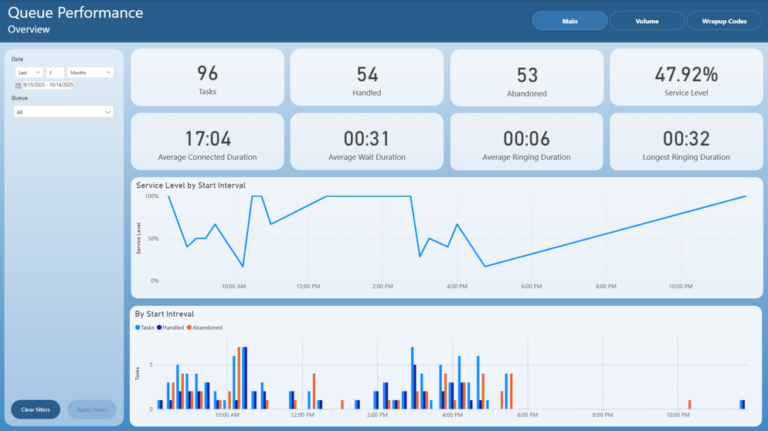Click the 12:00 PM label on line chart
The image size is (768, 431).
tap(308, 286)
